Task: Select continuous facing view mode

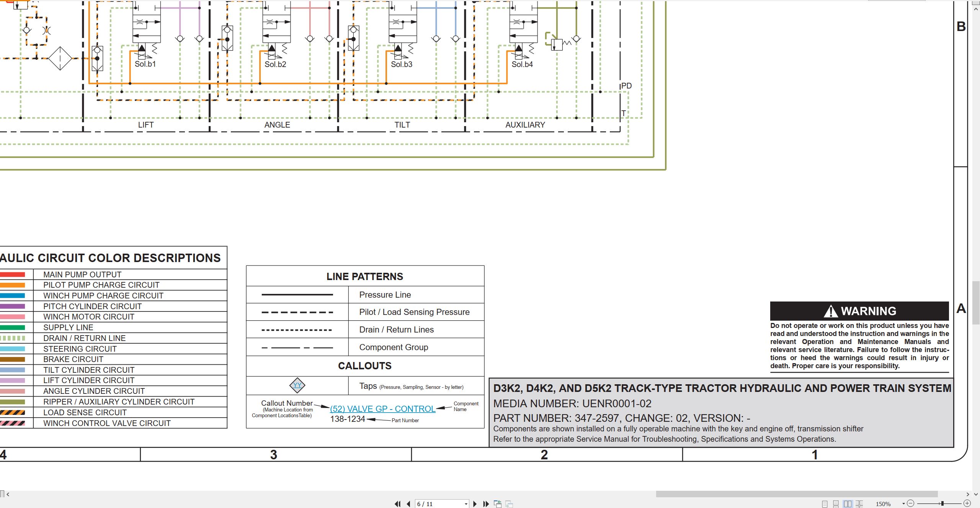Action: [859, 504]
